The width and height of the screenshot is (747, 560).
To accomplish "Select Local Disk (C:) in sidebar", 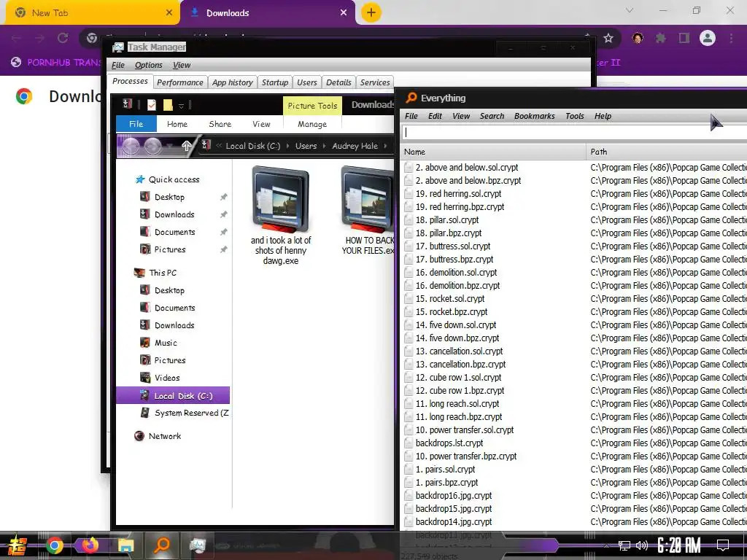I will click(x=173, y=396).
